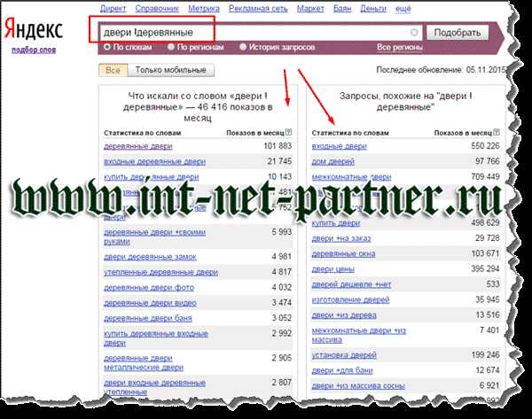The image size is (532, 419).
Task: Click the value 550 226
Action: click(x=485, y=146)
